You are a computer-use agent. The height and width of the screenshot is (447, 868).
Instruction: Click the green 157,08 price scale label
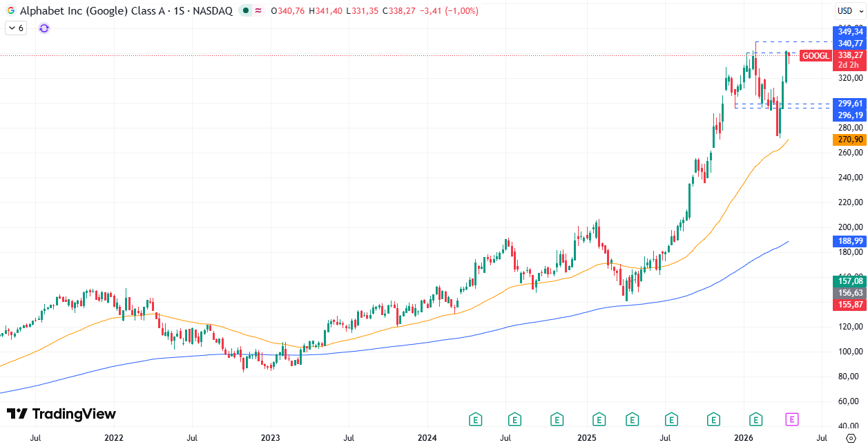pos(849,281)
